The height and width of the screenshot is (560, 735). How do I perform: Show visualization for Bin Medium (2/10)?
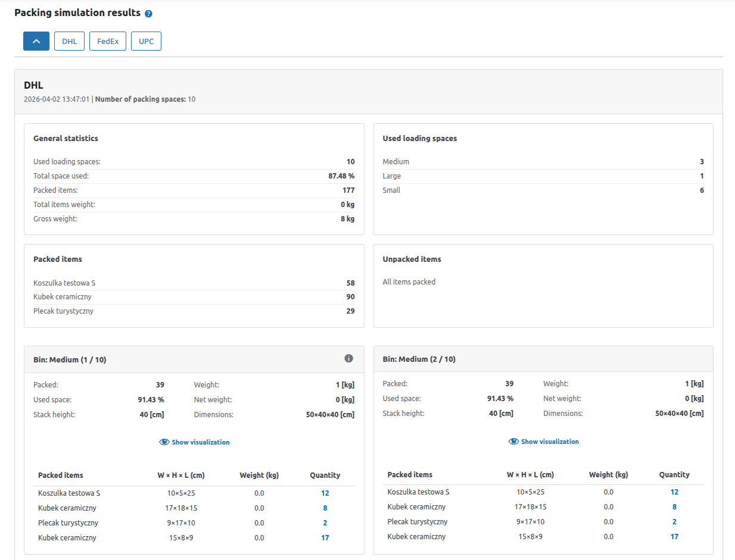[549, 442]
